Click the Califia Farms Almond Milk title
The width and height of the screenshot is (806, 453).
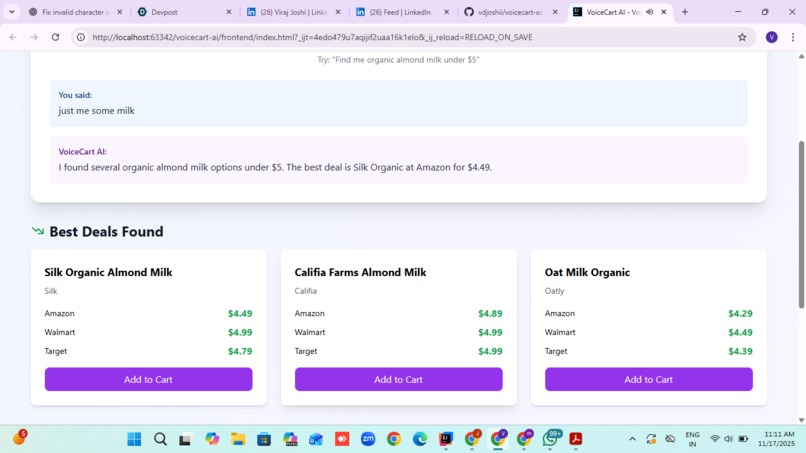360,273
